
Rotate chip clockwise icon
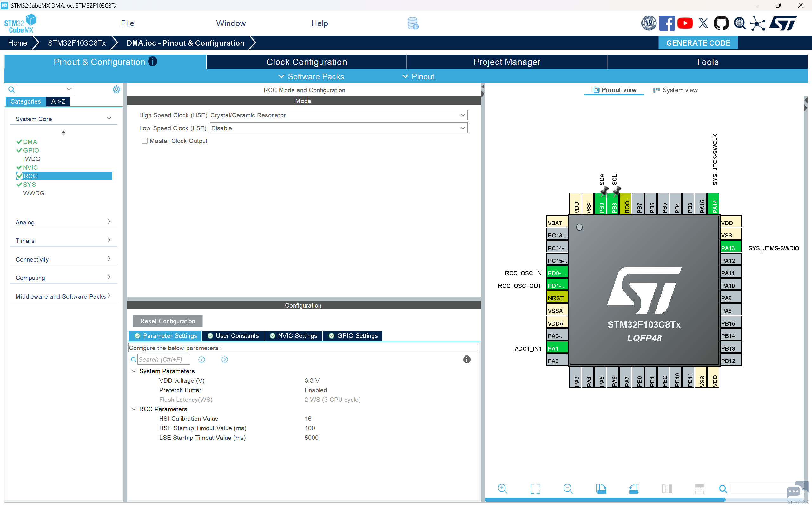(601, 489)
